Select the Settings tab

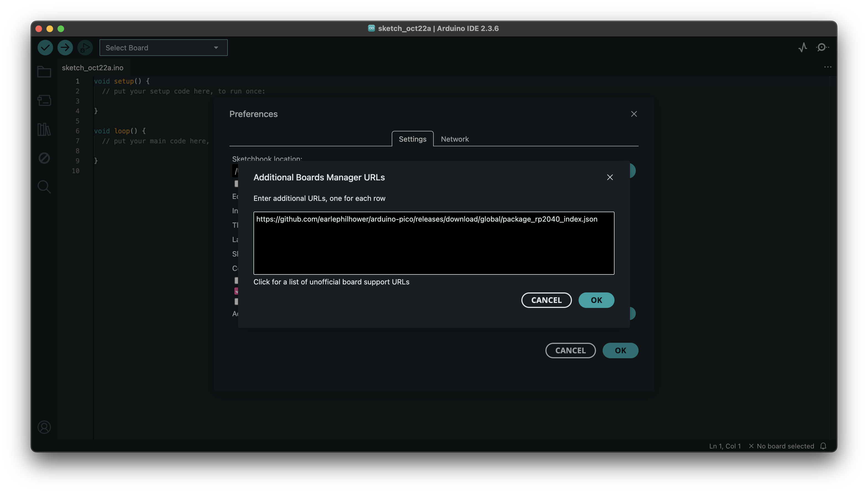pos(412,139)
